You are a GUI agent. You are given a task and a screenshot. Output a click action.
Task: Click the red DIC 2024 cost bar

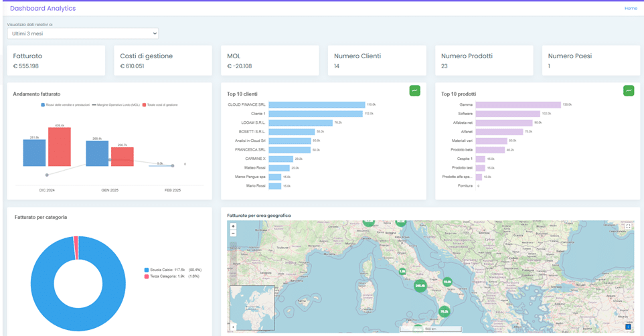pyautogui.click(x=60, y=147)
